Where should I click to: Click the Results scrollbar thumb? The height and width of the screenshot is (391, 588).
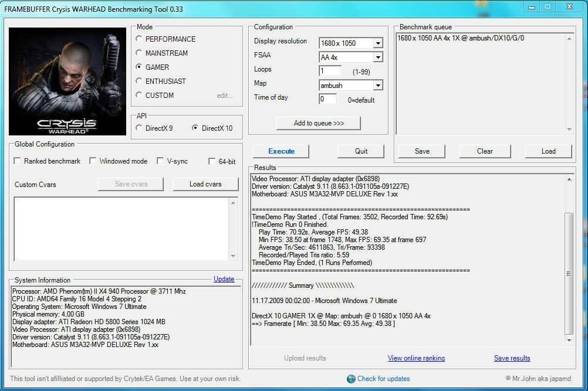click(x=569, y=273)
